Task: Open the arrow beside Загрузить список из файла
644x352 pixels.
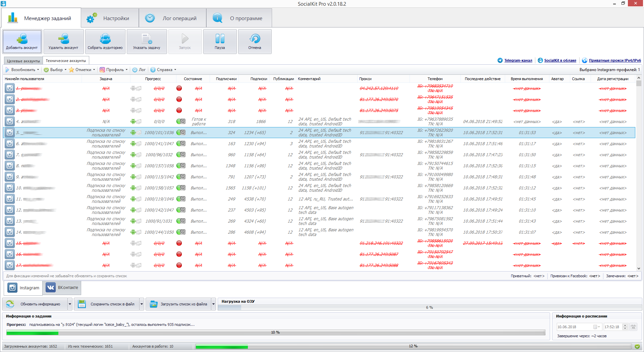Action: [x=213, y=304]
